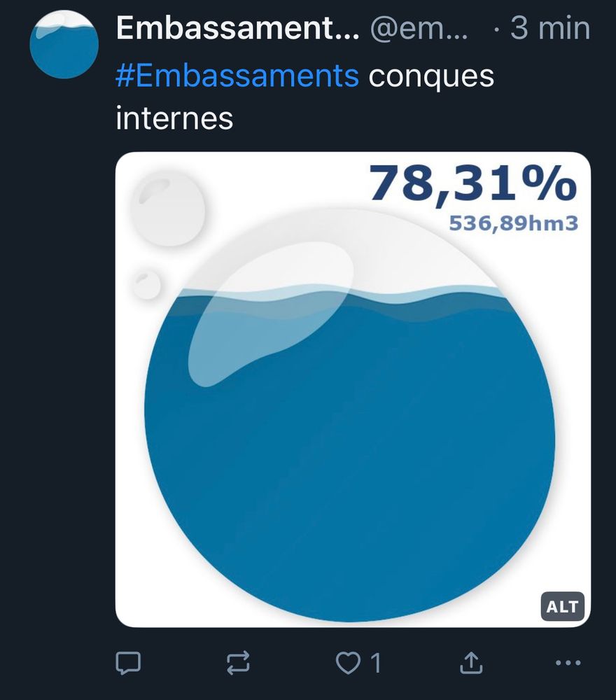Tap the small bubble in image
This screenshot has height=700, width=616.
pos(146,284)
